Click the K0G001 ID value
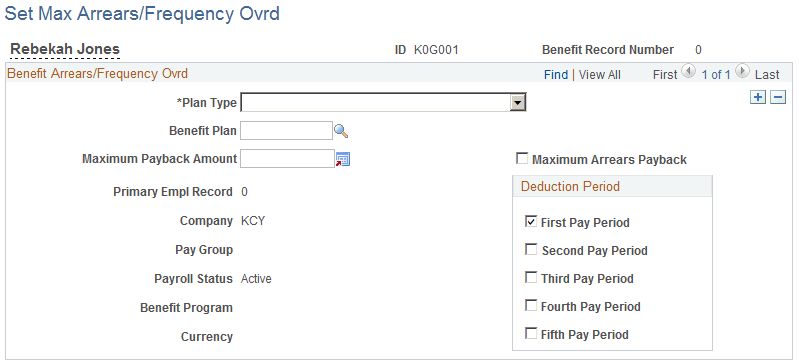The width and height of the screenshot is (799, 362). click(x=436, y=50)
